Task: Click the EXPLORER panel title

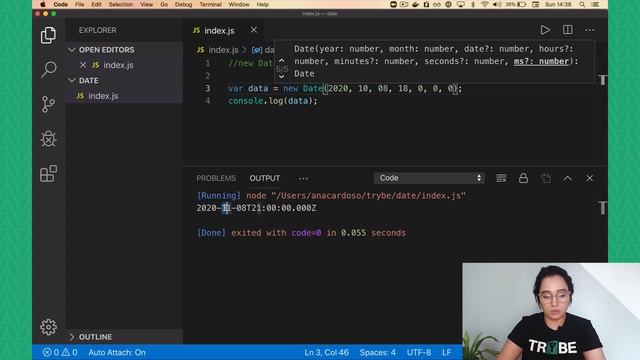Action: point(98,30)
